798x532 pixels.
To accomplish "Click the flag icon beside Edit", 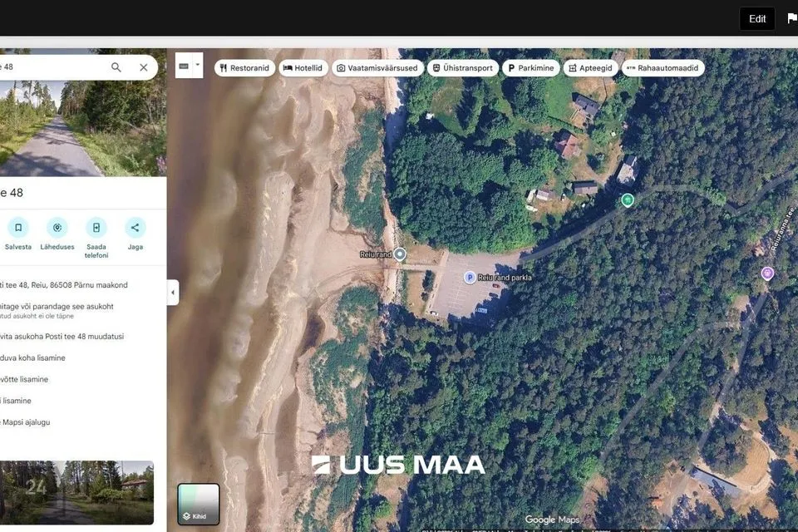I will click(x=792, y=19).
